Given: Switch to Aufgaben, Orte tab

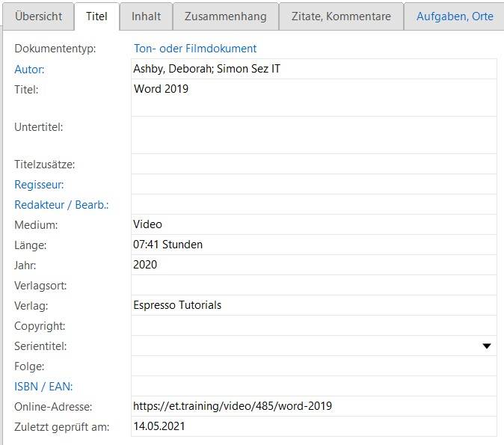Looking at the screenshot, I should pyautogui.click(x=454, y=16).
